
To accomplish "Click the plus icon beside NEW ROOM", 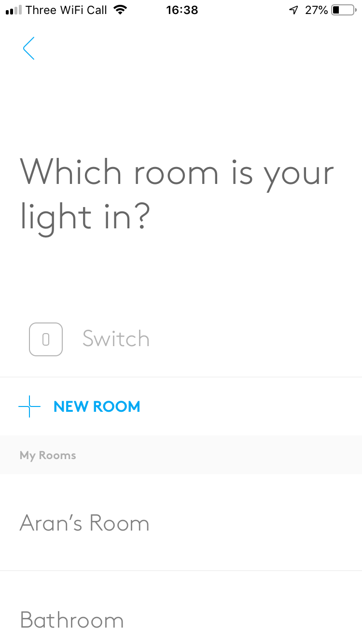I will tap(29, 406).
